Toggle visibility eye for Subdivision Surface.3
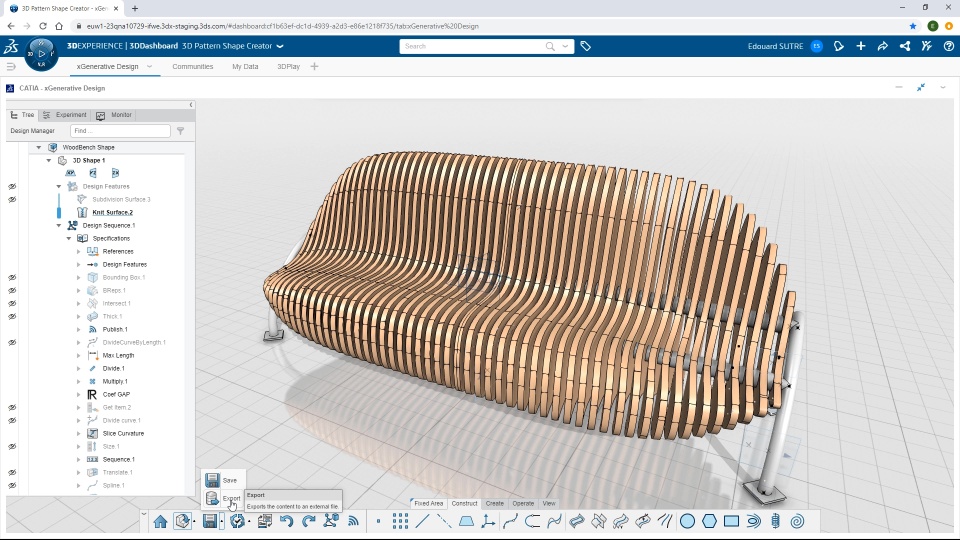The image size is (960, 540). click(x=12, y=199)
